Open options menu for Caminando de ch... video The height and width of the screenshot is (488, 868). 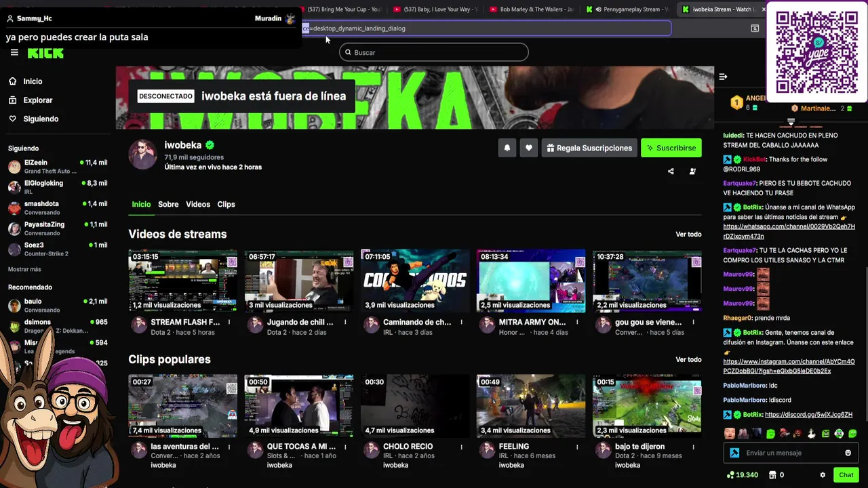(x=461, y=323)
